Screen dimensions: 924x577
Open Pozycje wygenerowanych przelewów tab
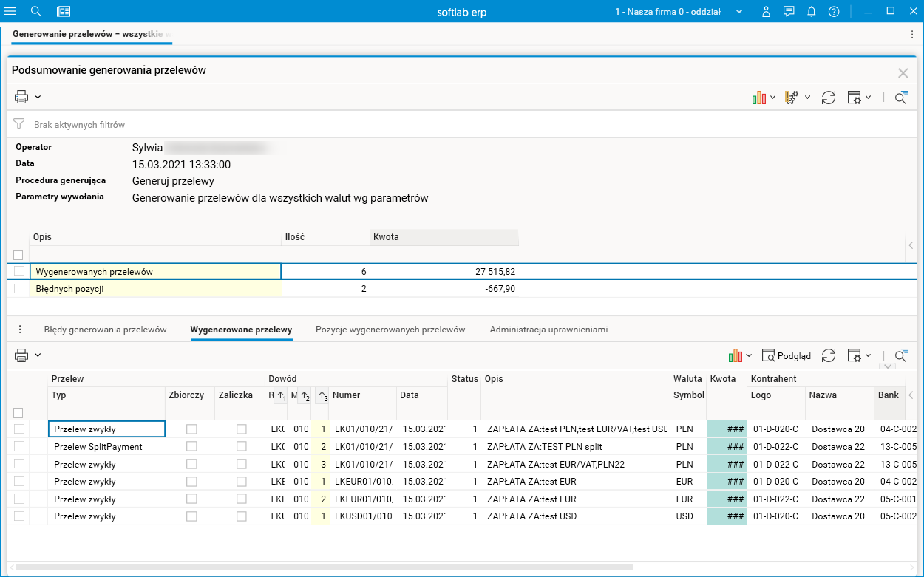390,330
